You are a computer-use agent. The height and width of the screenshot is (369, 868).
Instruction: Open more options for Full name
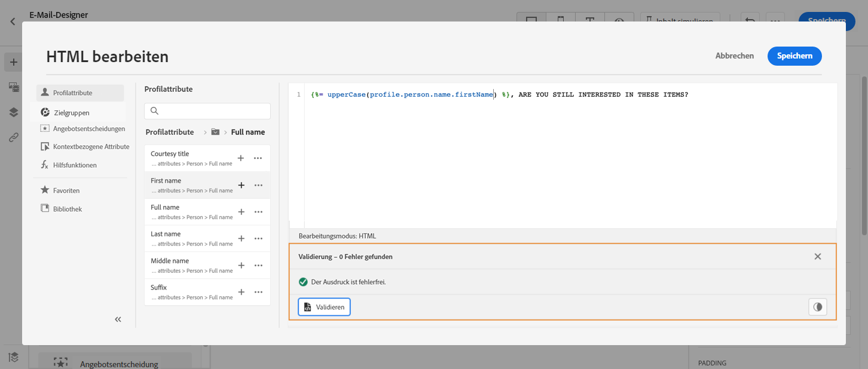pos(258,212)
